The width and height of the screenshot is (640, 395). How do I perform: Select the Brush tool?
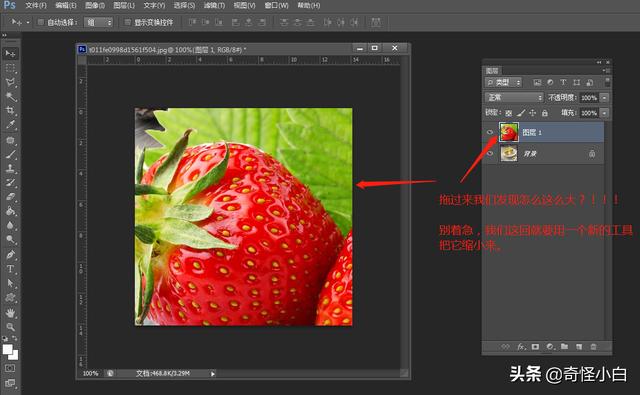tap(10, 155)
